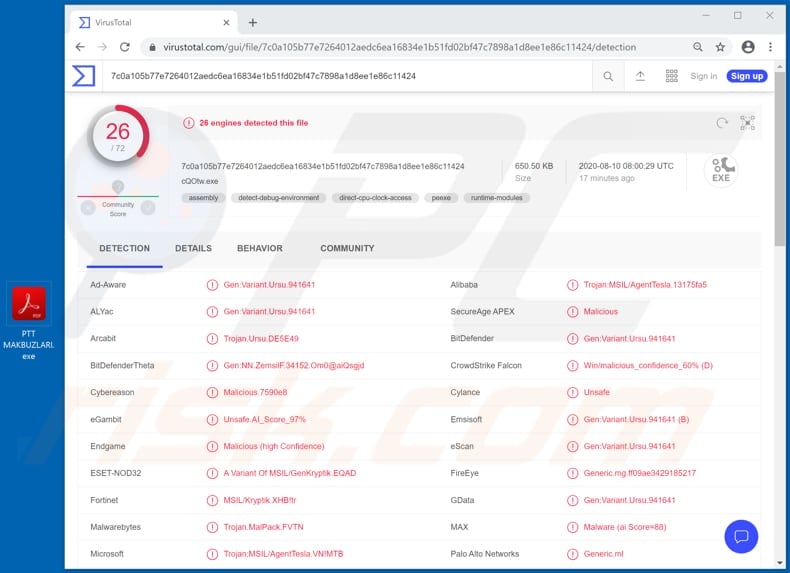Click Alibaba result 'Trojan:MSIL/AgentTesla.13175fa5'
This screenshot has height=573, width=790.
(x=645, y=285)
